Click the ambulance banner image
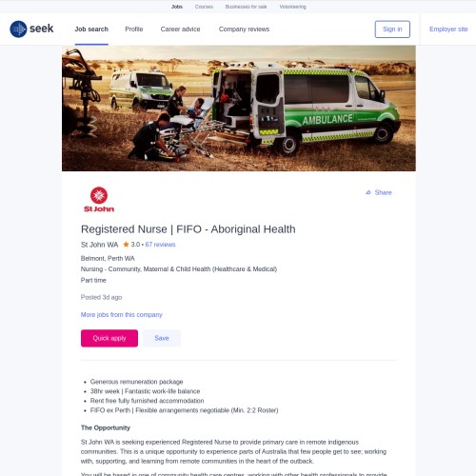Image resolution: width=476 pixels, height=476 pixels. coord(239,109)
